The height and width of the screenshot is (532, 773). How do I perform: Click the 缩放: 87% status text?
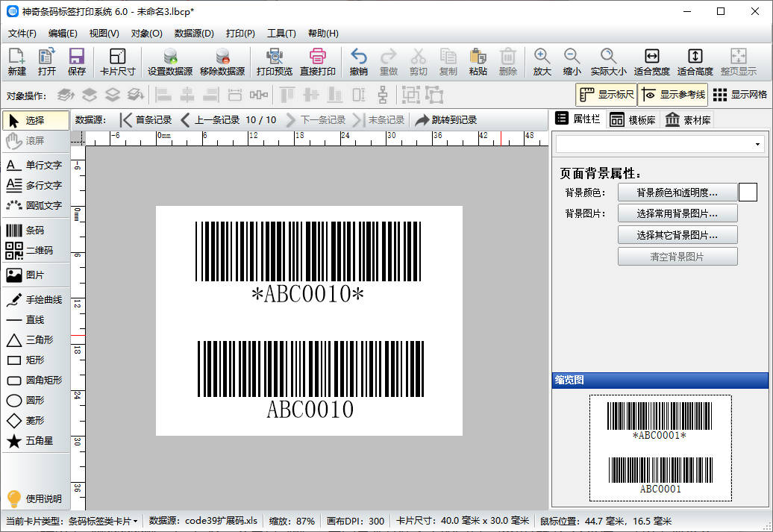292,521
